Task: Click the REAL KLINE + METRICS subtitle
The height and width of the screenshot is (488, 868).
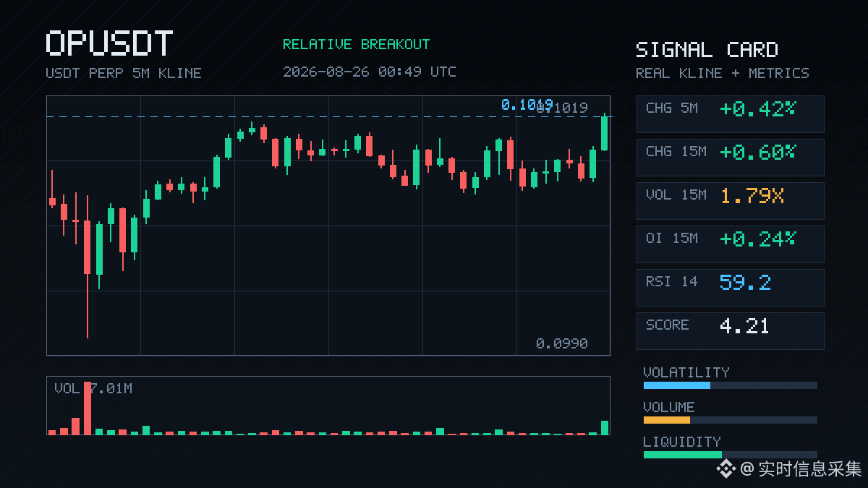Action: click(x=723, y=73)
